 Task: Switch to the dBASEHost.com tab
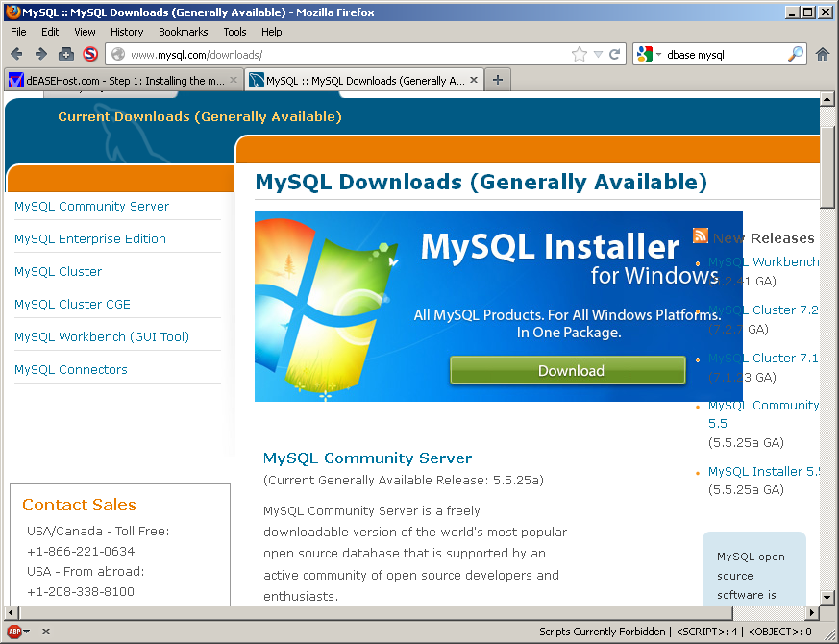click(x=123, y=80)
